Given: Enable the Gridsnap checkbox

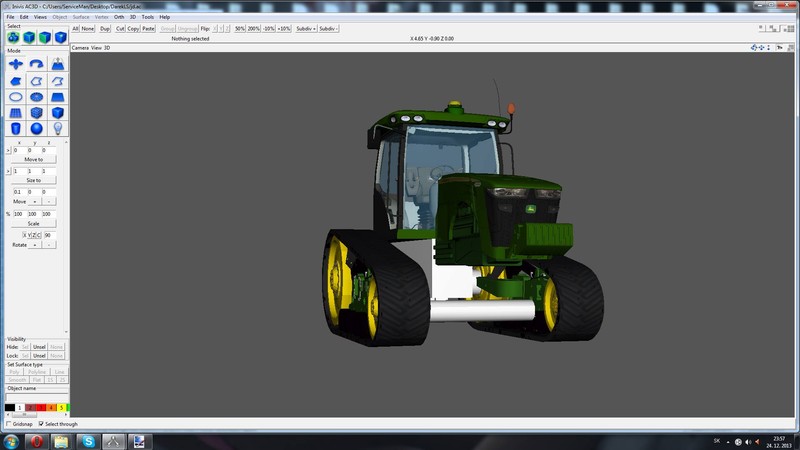Looking at the screenshot, I should (x=9, y=423).
